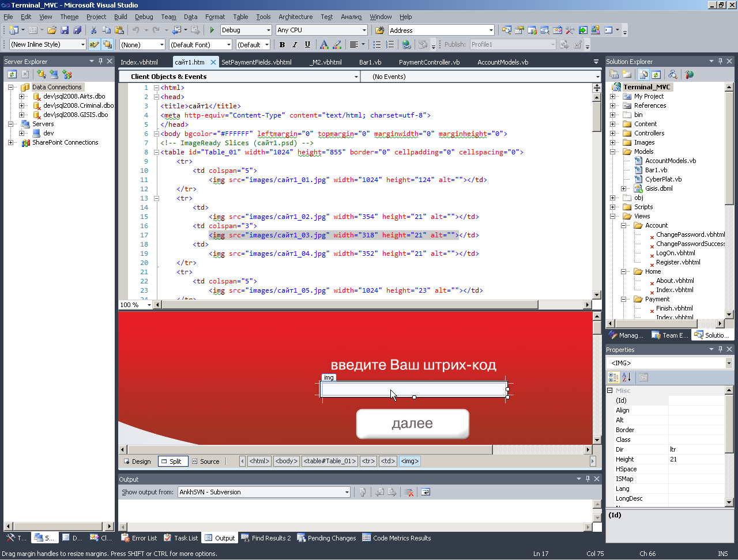Open the New Inline Style dropdown
Viewport: 738px width, 560px height.
point(82,44)
